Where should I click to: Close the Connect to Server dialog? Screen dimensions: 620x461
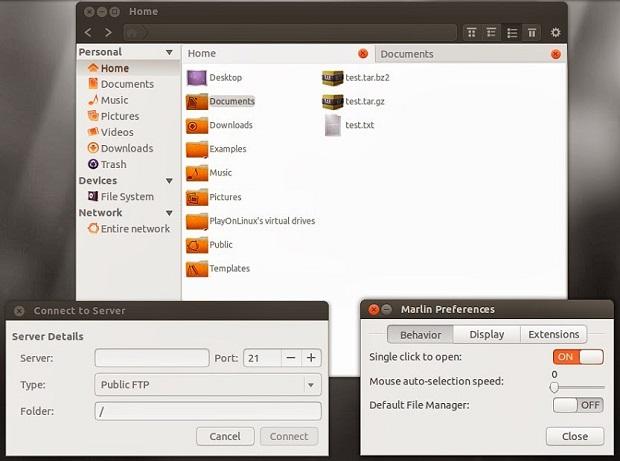tap(19, 311)
